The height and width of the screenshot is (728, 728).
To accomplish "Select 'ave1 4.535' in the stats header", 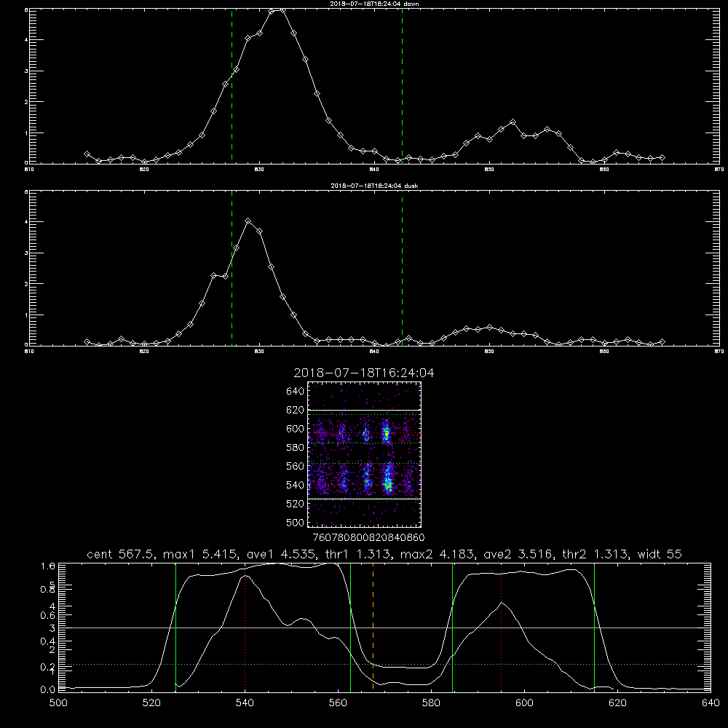I will pos(281,554).
